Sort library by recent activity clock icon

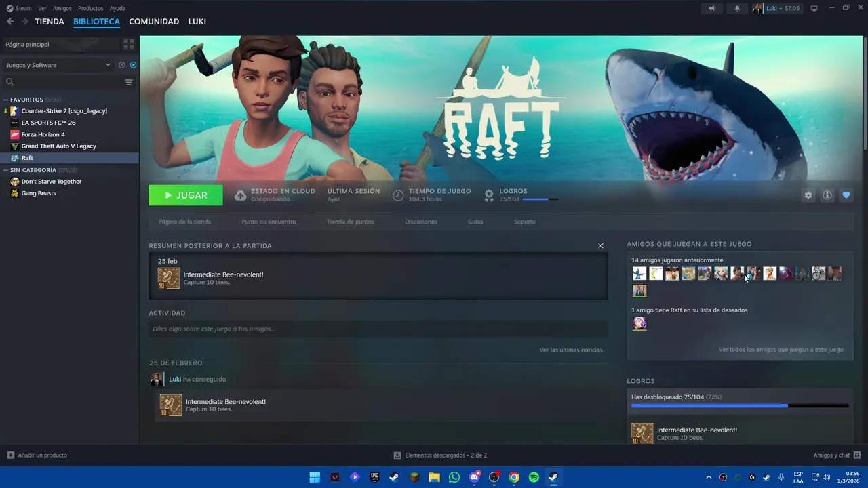[122, 65]
